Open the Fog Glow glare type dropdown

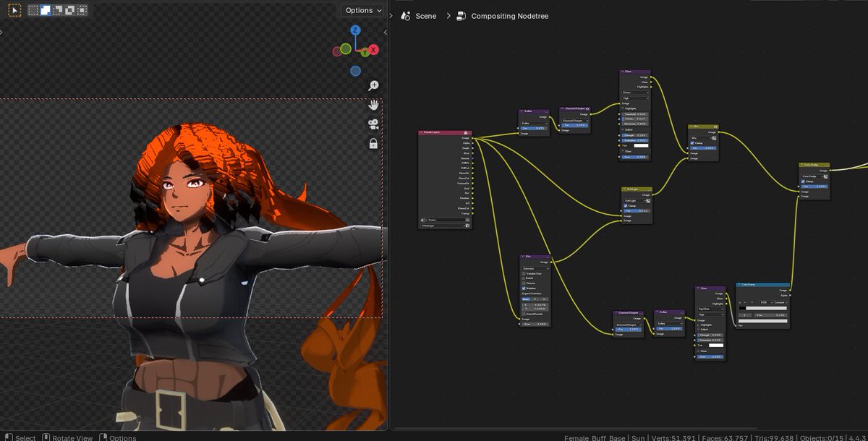tap(710, 309)
